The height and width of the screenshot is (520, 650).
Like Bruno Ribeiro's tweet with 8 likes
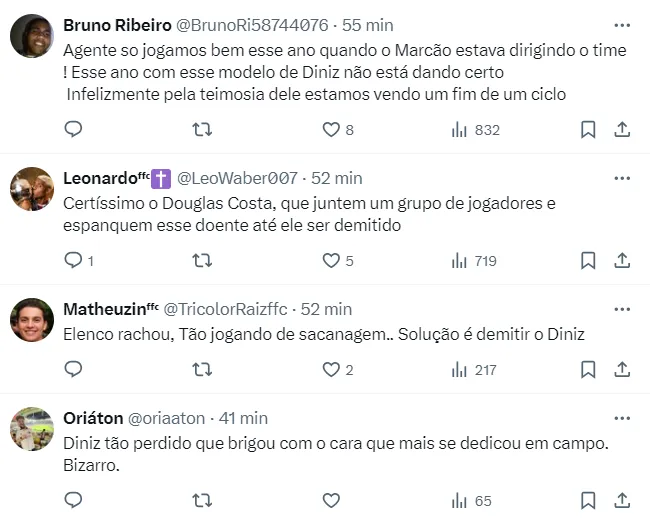[331, 129]
